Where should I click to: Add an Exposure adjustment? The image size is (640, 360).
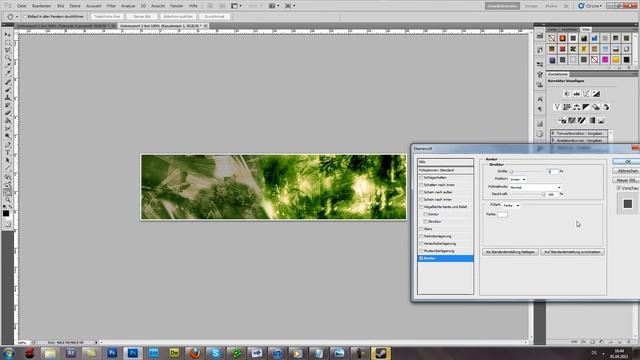[x=596, y=94]
